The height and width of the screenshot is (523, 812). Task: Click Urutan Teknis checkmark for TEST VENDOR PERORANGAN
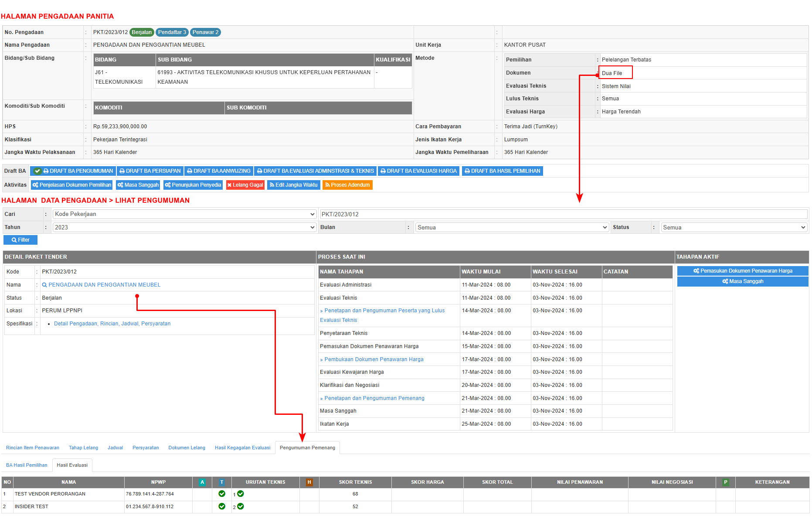[x=241, y=494]
